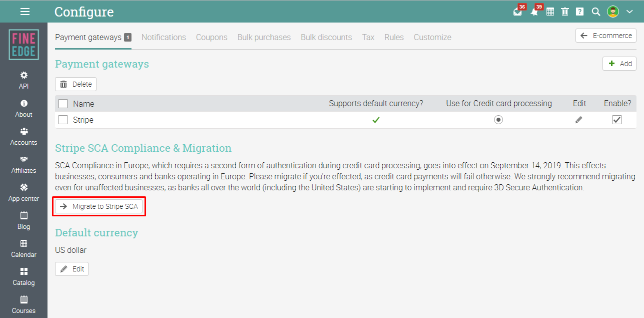
Task: Switch to the Bulk discounts tab
Action: pyautogui.click(x=326, y=37)
